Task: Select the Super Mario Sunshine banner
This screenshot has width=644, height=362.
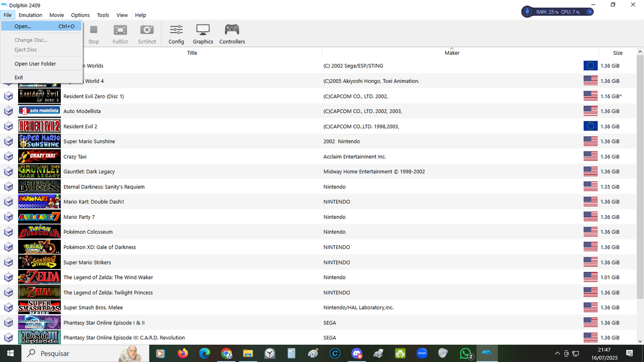Action: point(39,141)
